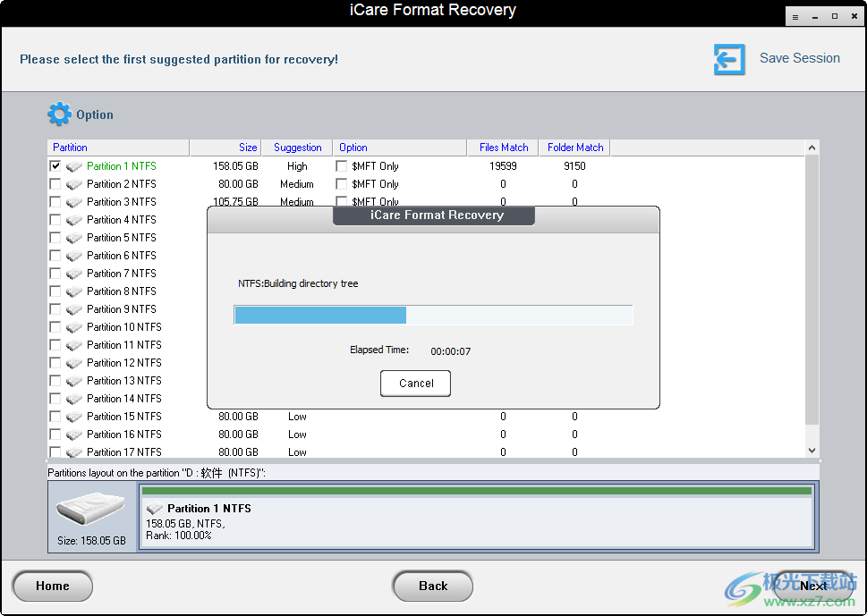
Task: Click the Save Session link
Action: [800, 58]
